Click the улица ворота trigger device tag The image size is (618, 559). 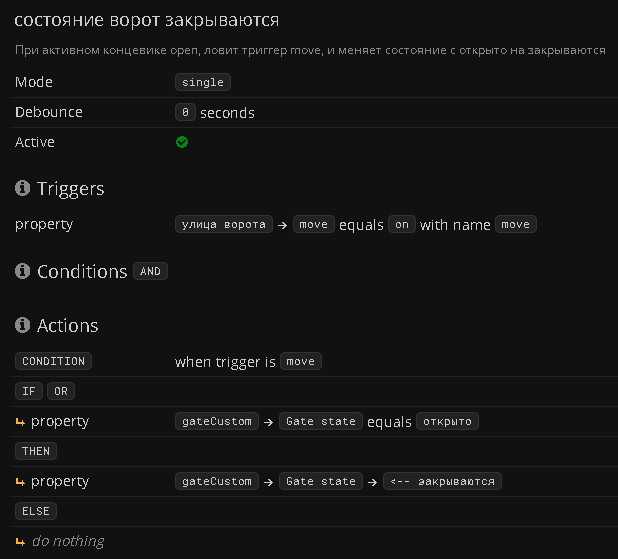point(223,225)
